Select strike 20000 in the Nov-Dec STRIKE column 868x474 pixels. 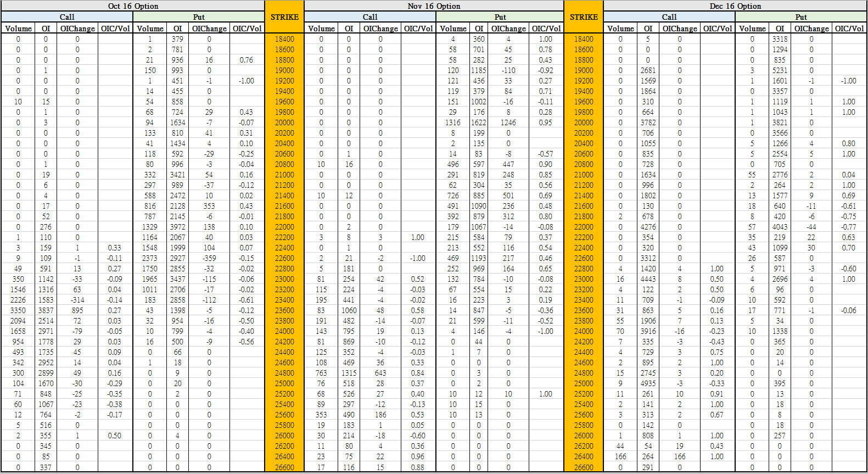tap(584, 122)
